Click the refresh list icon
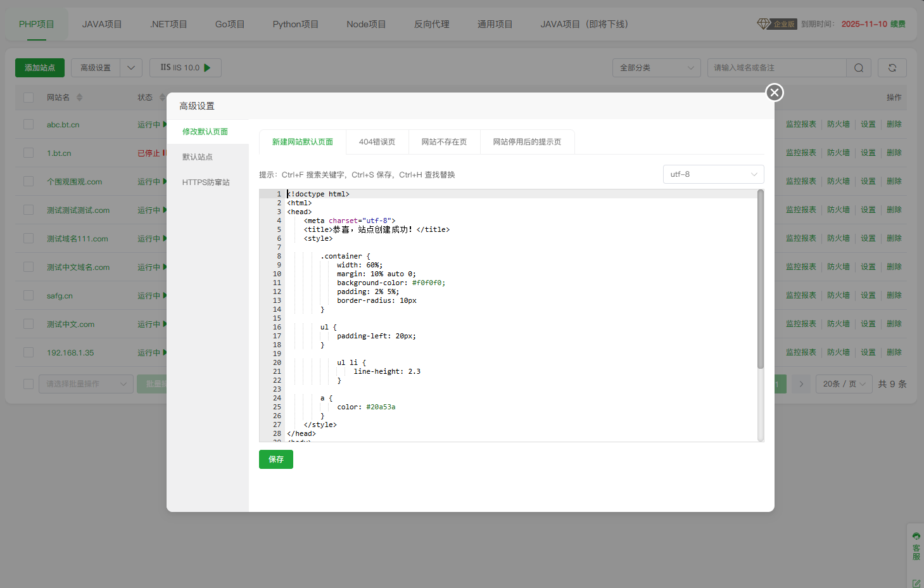924x588 pixels. point(892,68)
